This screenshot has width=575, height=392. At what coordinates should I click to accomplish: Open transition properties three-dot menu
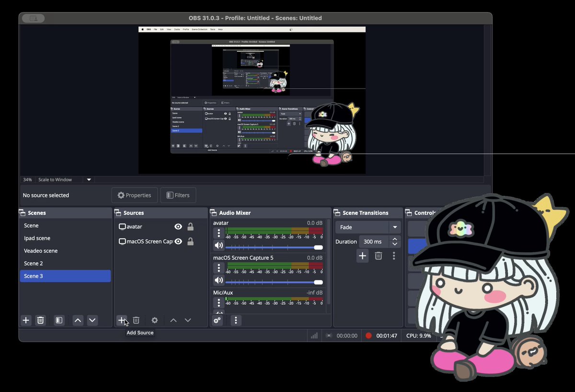(394, 256)
